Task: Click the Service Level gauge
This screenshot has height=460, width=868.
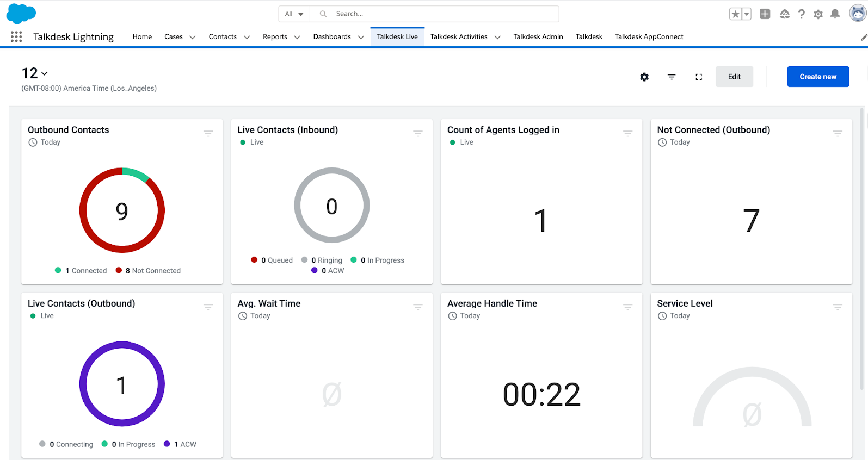Action: pyautogui.click(x=752, y=397)
